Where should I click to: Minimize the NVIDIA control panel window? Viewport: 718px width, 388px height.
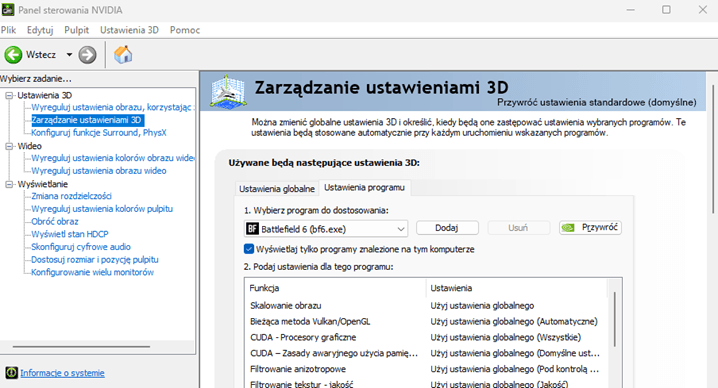click(x=631, y=10)
